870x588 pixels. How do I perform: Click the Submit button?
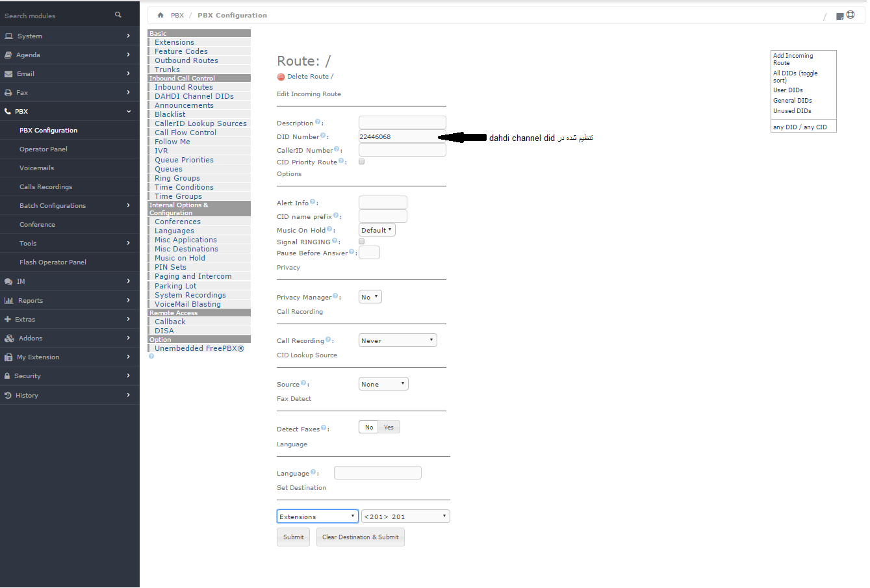coord(293,537)
